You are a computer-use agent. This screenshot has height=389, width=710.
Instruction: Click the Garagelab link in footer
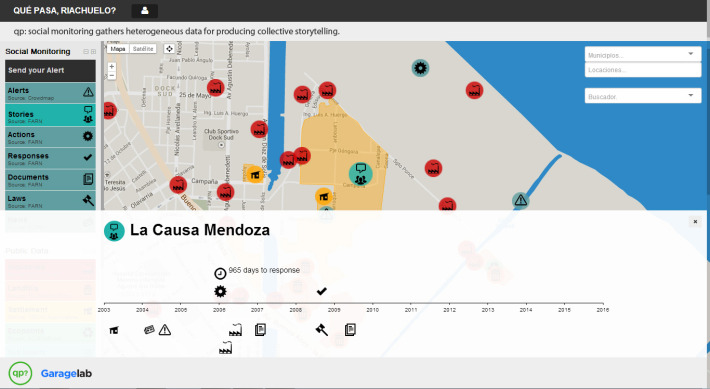coord(66,374)
